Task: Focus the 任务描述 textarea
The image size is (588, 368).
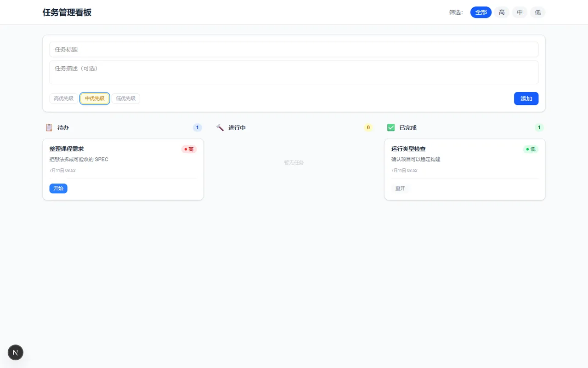Action: [294, 72]
